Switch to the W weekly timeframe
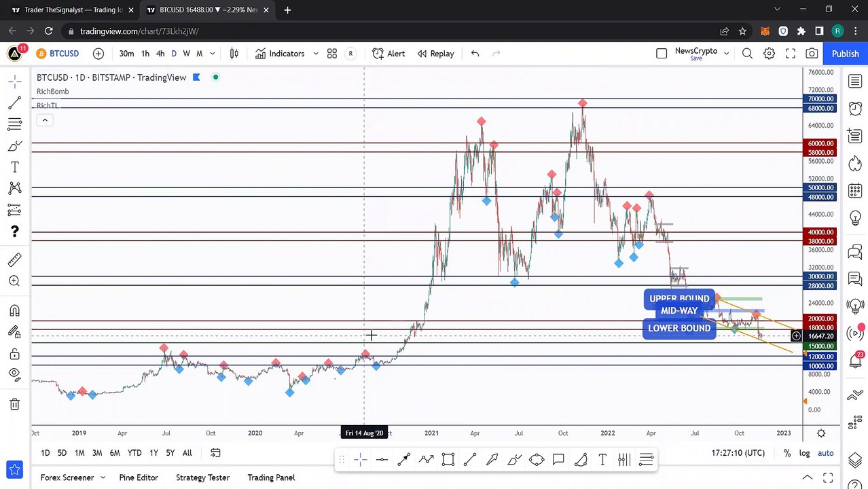Screen dimensions: 868x489 point(186,54)
